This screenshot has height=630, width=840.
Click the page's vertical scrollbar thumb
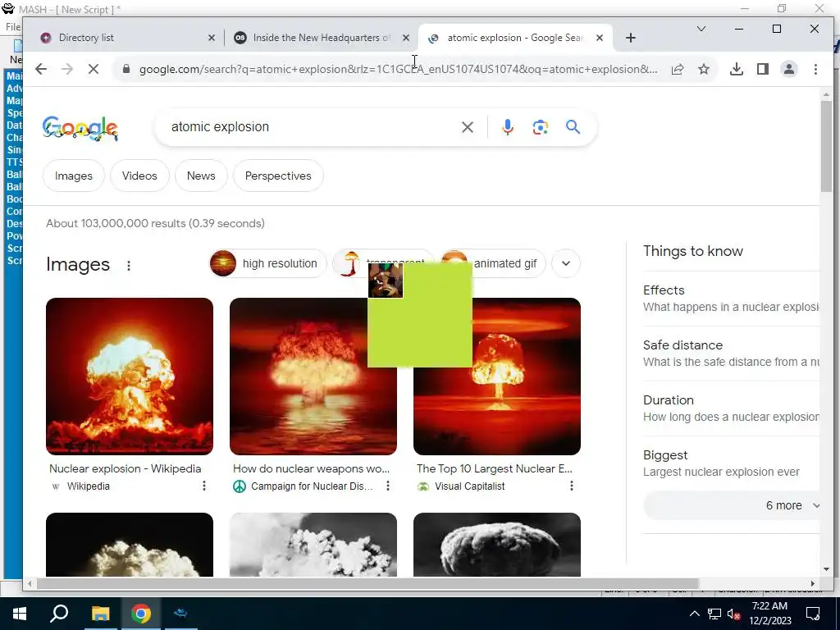[826, 146]
